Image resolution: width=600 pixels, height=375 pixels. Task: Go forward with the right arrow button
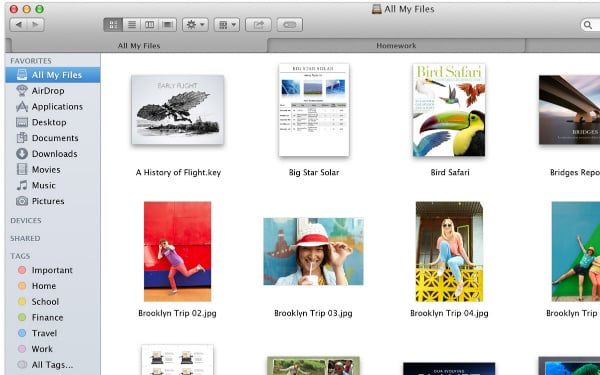[x=36, y=25]
